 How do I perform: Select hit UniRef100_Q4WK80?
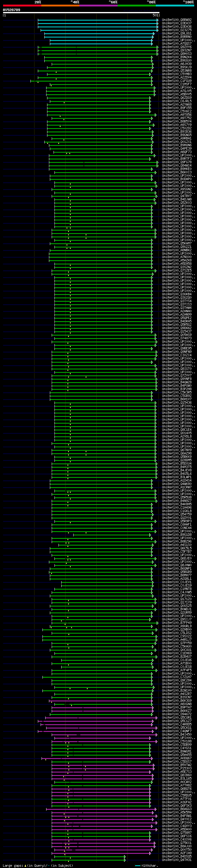(x=177, y=484)
